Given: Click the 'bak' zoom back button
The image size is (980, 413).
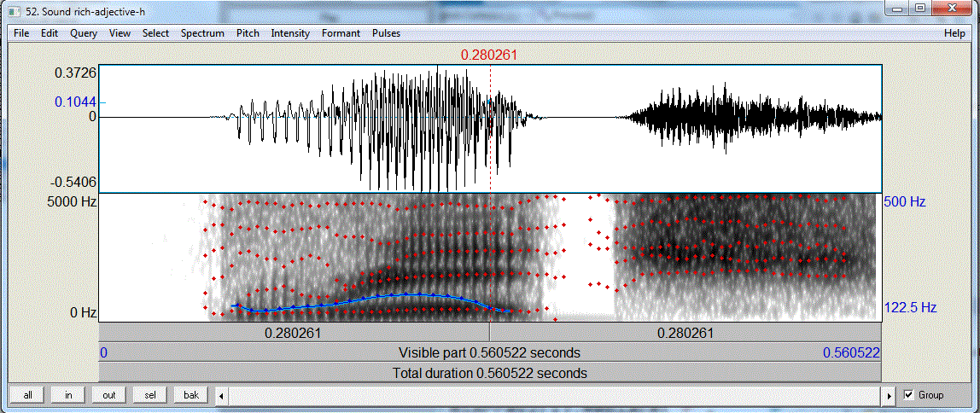Looking at the screenshot, I should [191, 395].
